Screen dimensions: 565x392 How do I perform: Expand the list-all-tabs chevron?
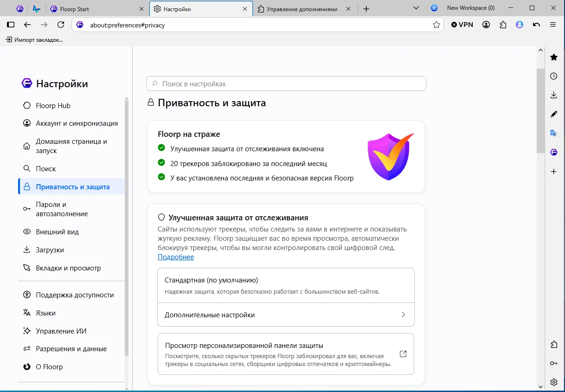pos(416,8)
